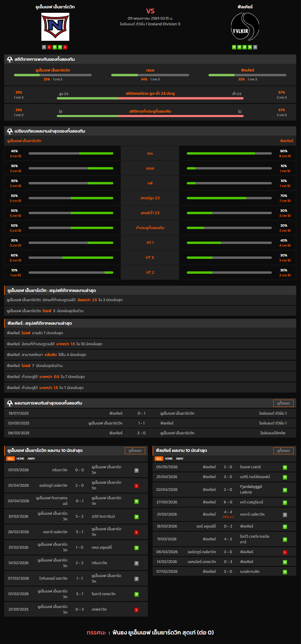Viewport: 301px width, 644px height.
Task: Click the Fylkir team logo
Action: click(245, 27)
